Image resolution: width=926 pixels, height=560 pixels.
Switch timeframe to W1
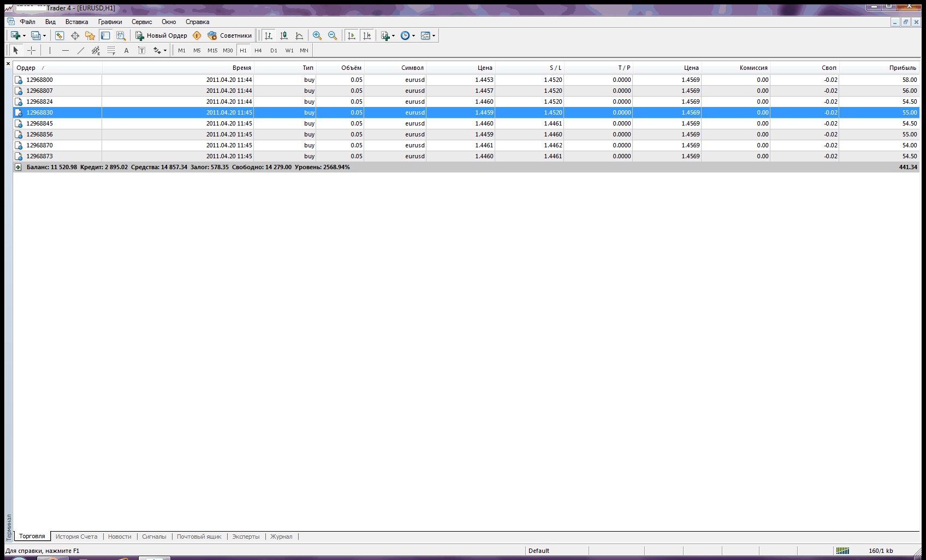click(x=289, y=50)
